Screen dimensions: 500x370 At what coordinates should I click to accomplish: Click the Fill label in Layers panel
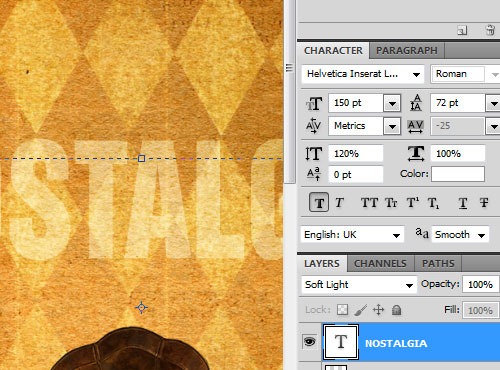452,310
